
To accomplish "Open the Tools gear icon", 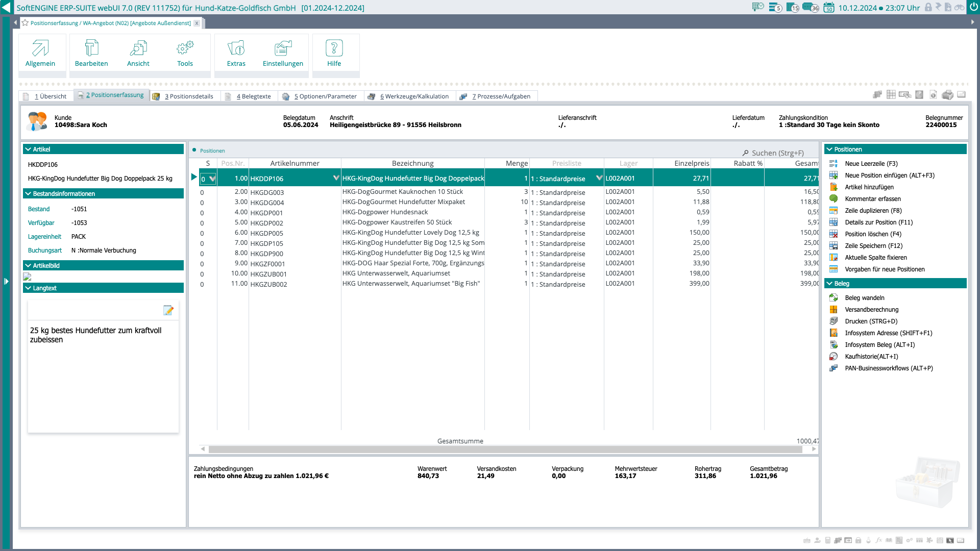I will click(185, 48).
